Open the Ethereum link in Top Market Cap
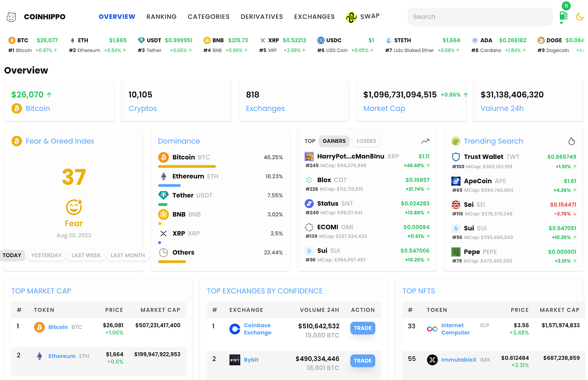Image resolution: width=588 pixels, height=380 pixels. (x=61, y=356)
